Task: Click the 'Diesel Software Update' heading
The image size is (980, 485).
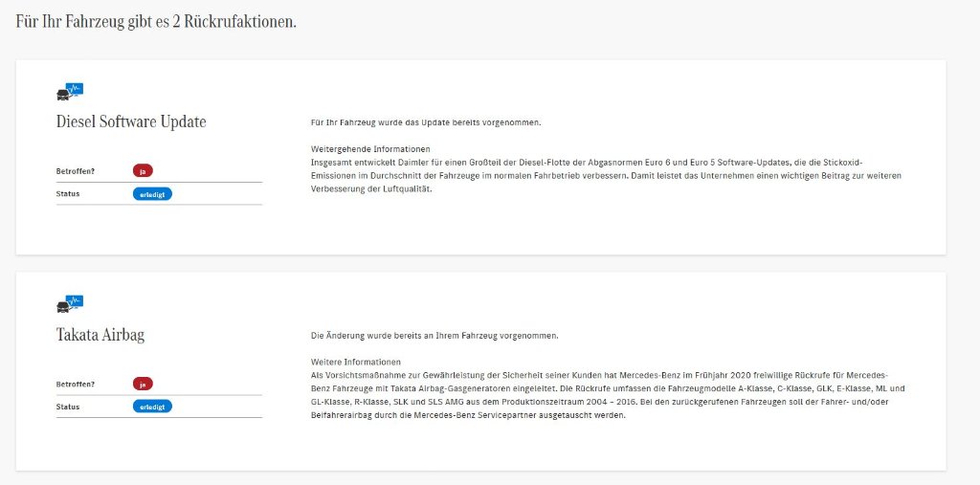Action: click(x=131, y=122)
